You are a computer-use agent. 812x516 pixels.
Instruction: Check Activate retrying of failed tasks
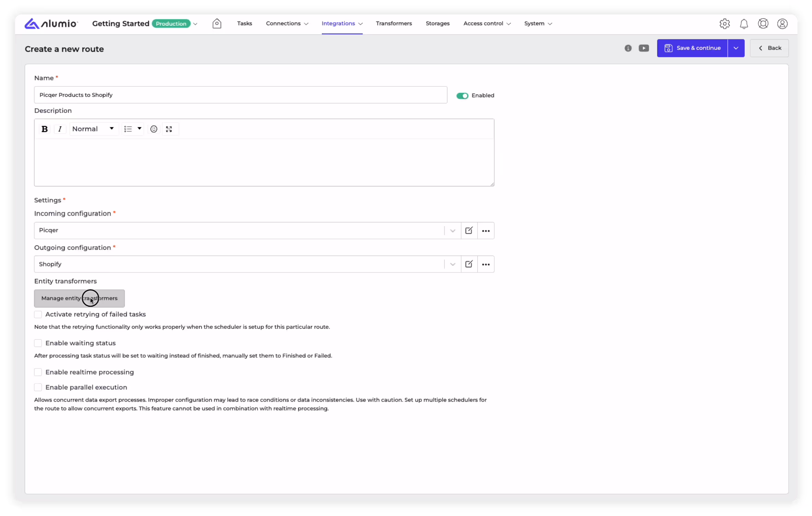pyautogui.click(x=38, y=315)
